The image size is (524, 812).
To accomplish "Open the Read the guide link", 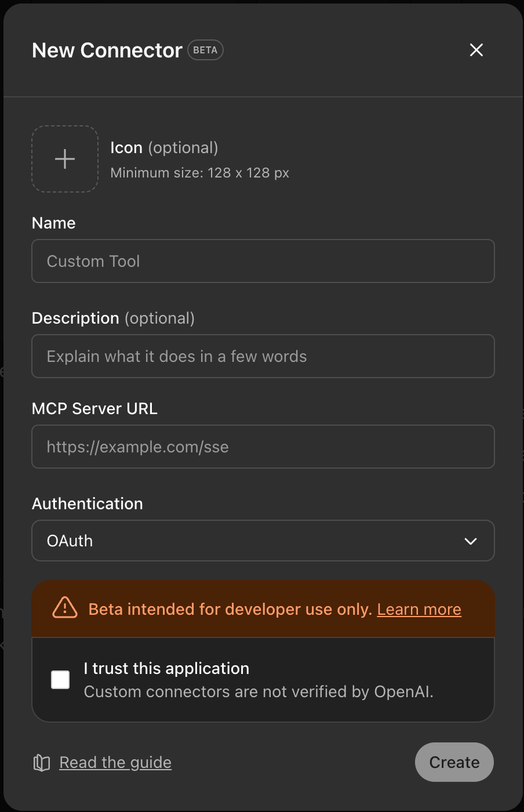I will [115, 762].
